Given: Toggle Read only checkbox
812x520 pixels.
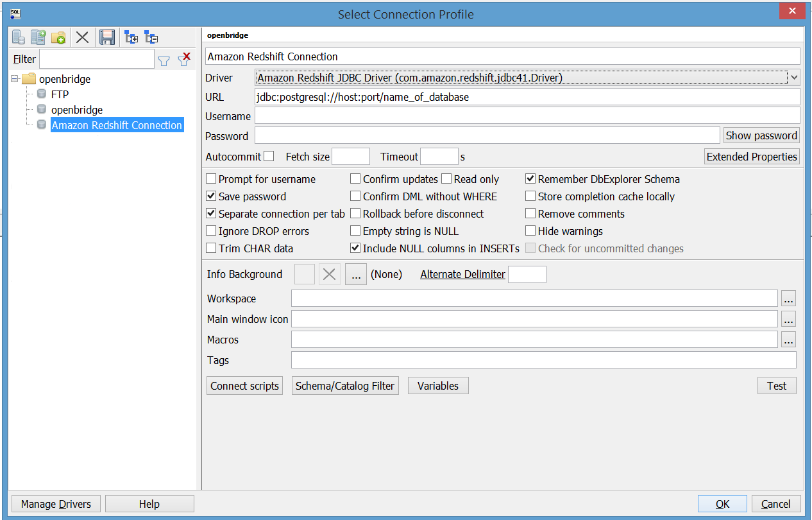Looking at the screenshot, I should click(x=446, y=179).
